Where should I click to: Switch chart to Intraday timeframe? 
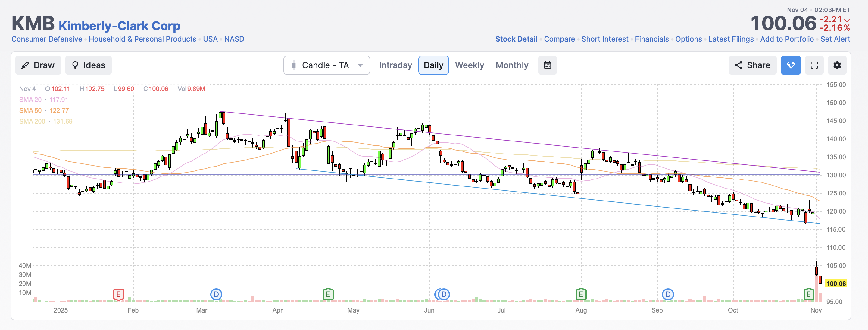pos(395,65)
